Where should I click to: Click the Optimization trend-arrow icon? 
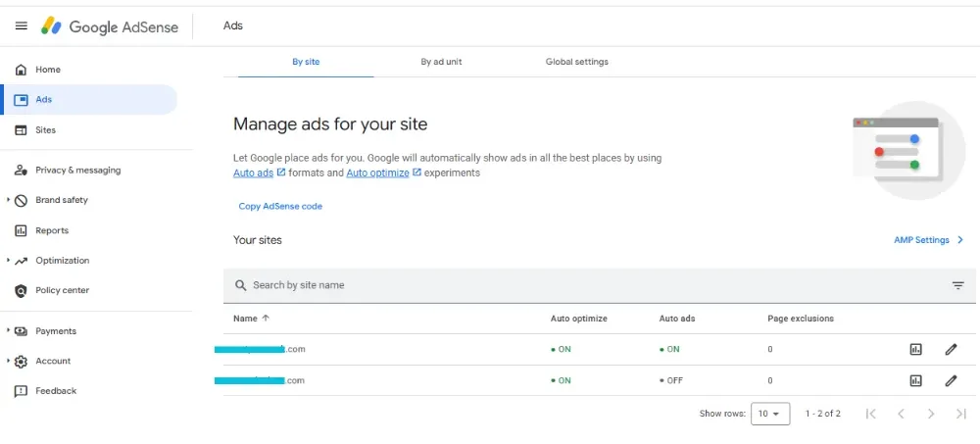coord(21,261)
